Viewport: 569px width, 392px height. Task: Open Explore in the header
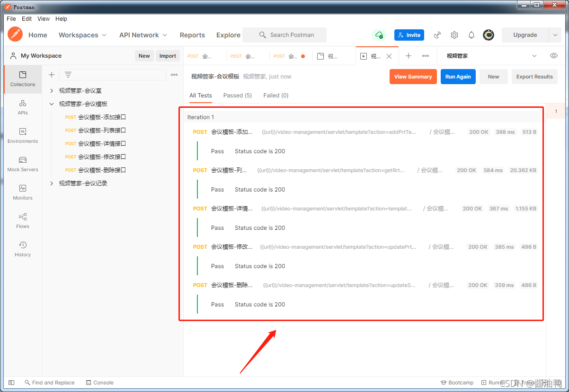coord(228,35)
